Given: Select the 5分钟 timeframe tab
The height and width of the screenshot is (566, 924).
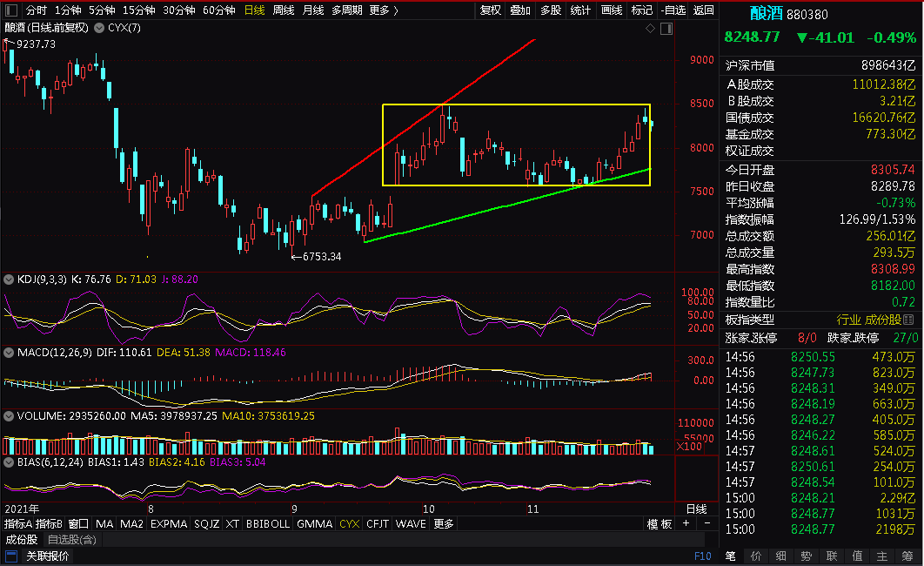Looking at the screenshot, I should tap(102, 10).
